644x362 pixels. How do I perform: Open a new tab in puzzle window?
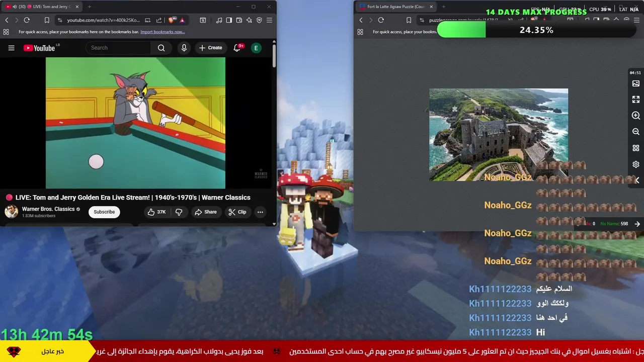click(444, 7)
